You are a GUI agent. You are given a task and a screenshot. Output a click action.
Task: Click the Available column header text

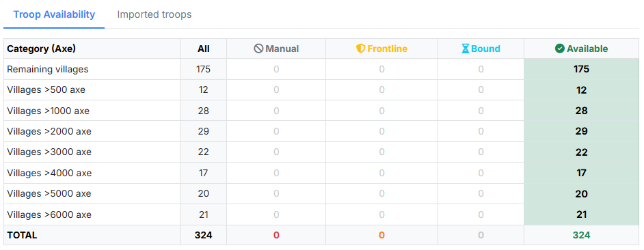(x=587, y=49)
